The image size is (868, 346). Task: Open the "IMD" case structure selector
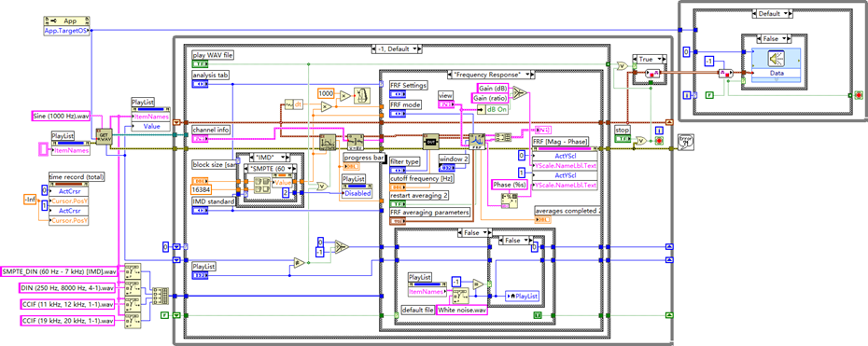coord(272,156)
